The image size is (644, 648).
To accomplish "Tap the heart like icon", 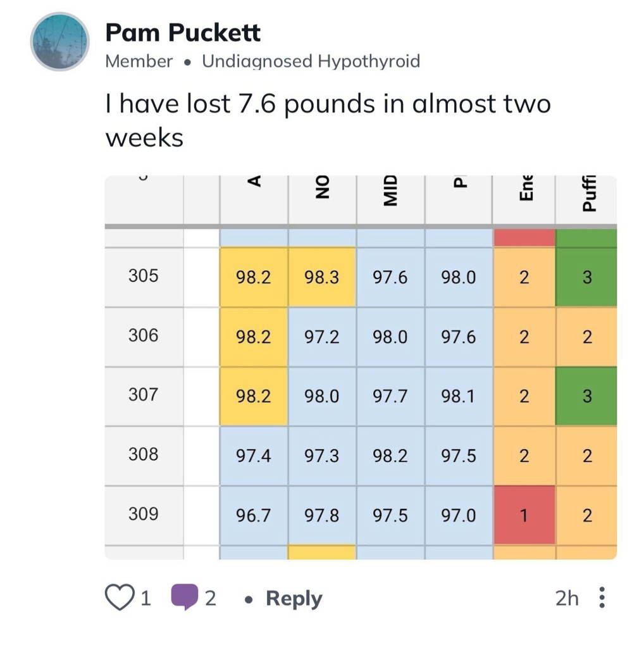I will [120, 597].
